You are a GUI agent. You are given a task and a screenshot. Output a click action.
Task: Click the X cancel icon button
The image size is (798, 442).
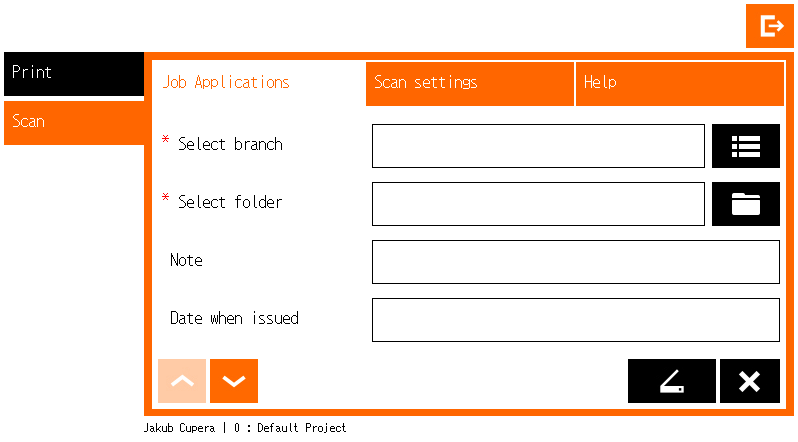pyautogui.click(x=749, y=381)
